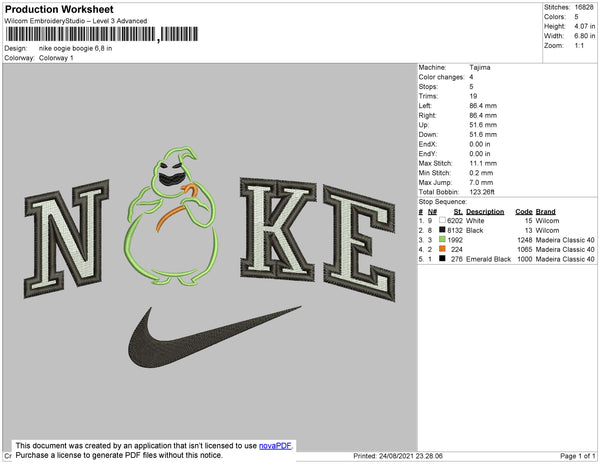Click the embroidered letter N

click(67, 238)
